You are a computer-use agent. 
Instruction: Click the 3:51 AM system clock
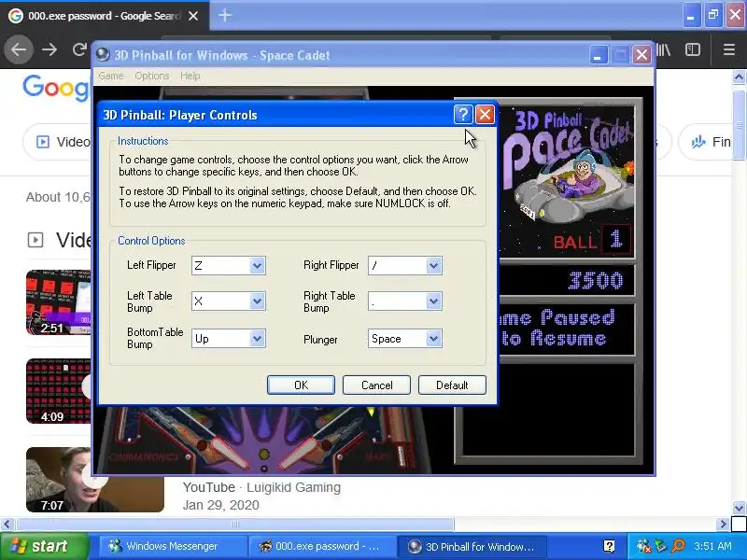click(x=712, y=546)
